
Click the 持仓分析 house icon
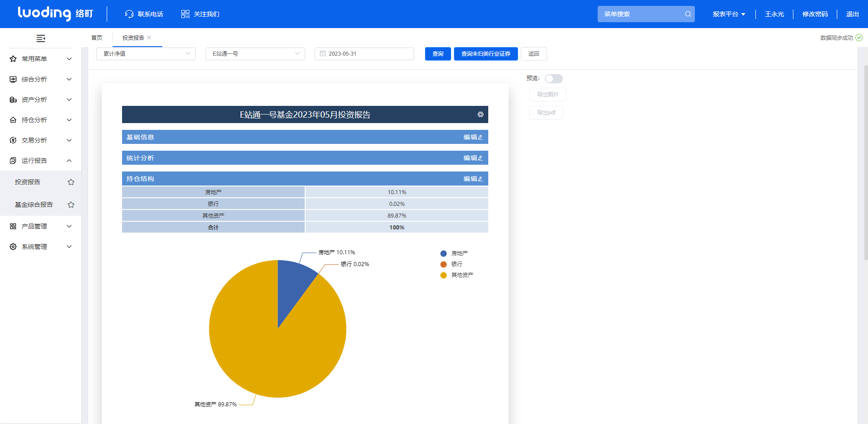(x=13, y=120)
